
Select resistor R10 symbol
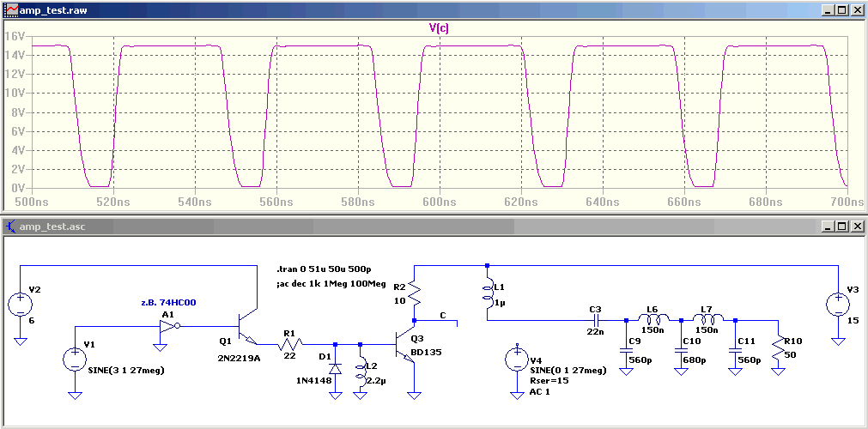click(778, 347)
